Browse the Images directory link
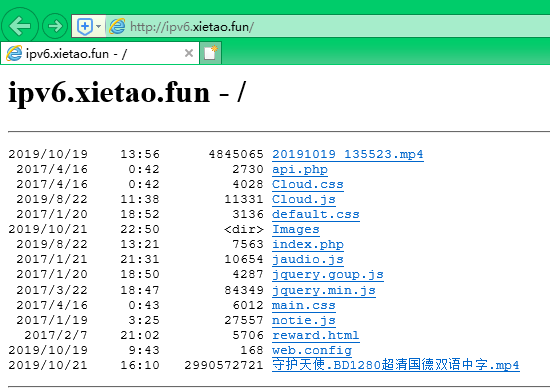The height and width of the screenshot is (392, 550). tap(296, 230)
